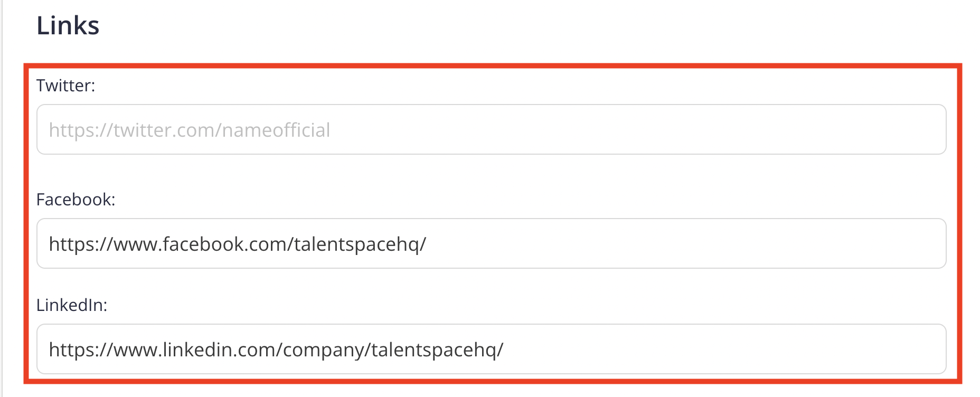Click the Twitter URL input field
The height and width of the screenshot is (397, 980).
click(491, 130)
